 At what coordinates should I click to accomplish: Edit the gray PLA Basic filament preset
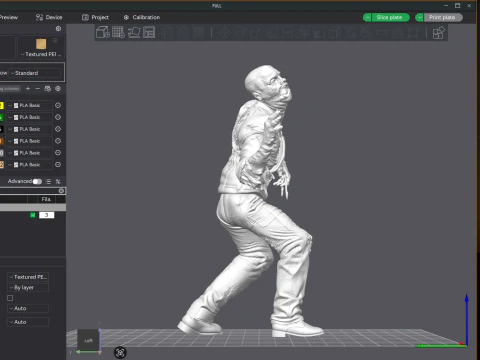[x=58, y=153]
